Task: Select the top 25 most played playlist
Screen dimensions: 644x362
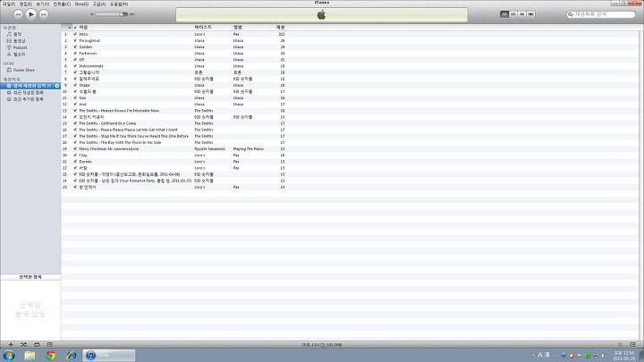Action: click(30, 86)
